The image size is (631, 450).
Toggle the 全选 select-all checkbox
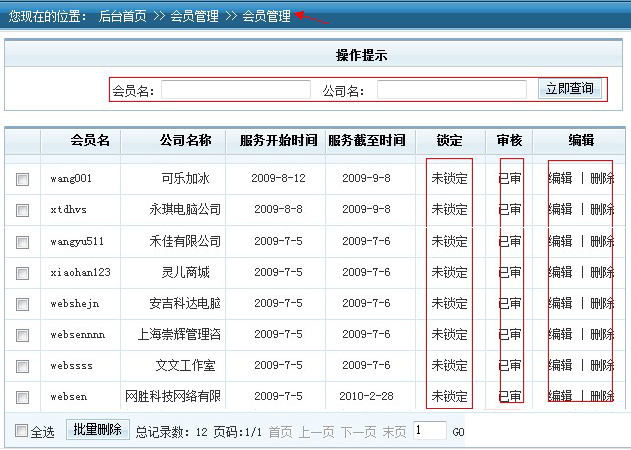(x=21, y=430)
